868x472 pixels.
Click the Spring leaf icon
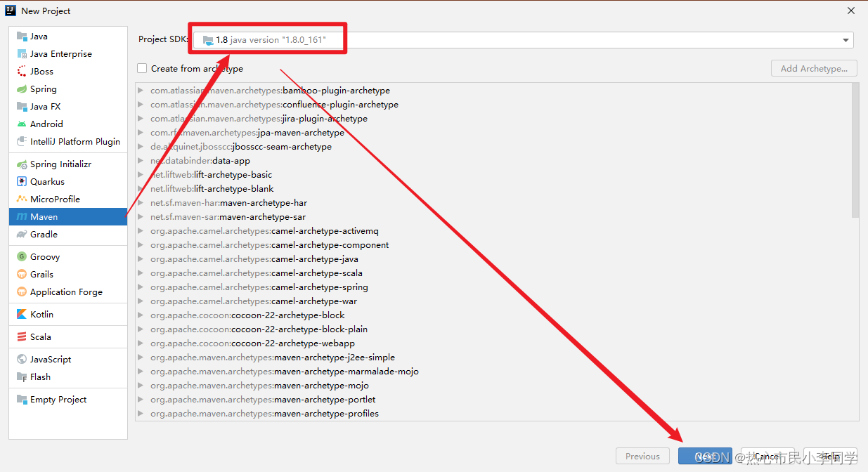click(x=22, y=88)
